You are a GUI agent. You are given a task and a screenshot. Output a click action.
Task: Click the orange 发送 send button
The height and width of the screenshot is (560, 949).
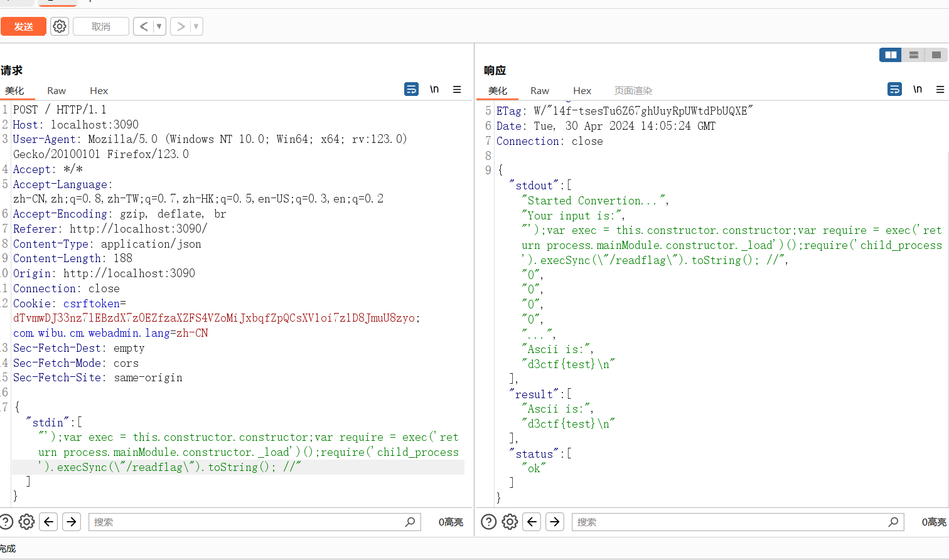pyautogui.click(x=23, y=26)
